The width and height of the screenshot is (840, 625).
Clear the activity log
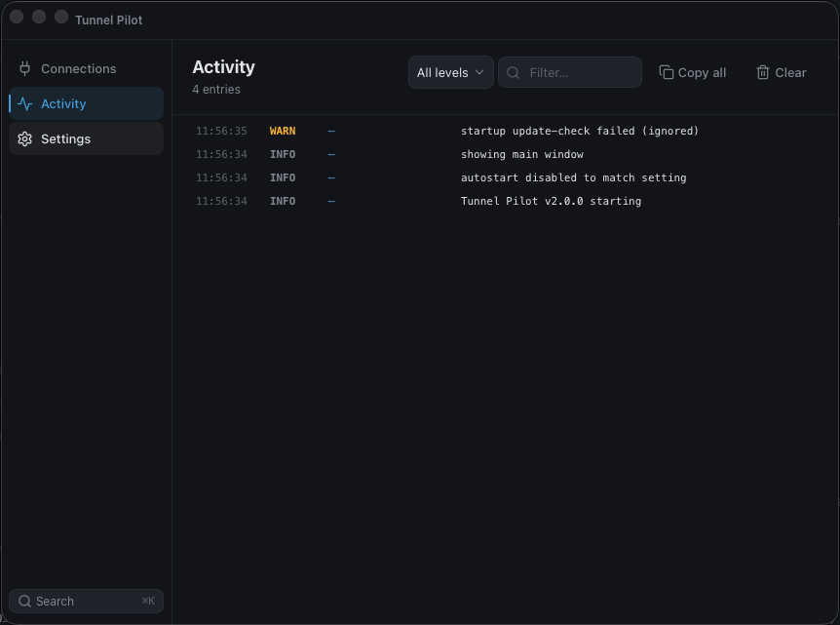point(782,72)
